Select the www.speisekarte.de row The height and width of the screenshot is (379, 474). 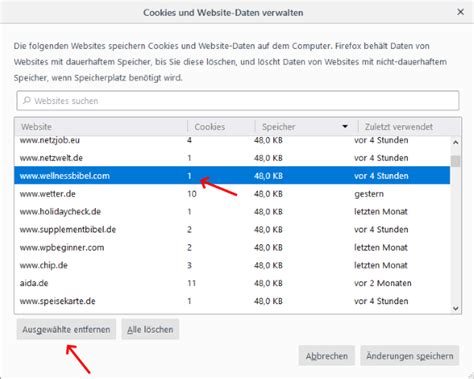(x=232, y=301)
